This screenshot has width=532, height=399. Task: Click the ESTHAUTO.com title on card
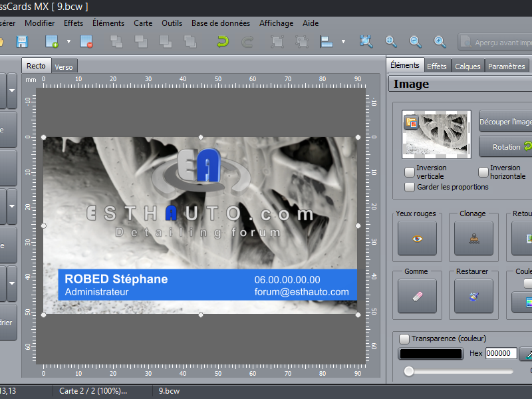[200, 213]
